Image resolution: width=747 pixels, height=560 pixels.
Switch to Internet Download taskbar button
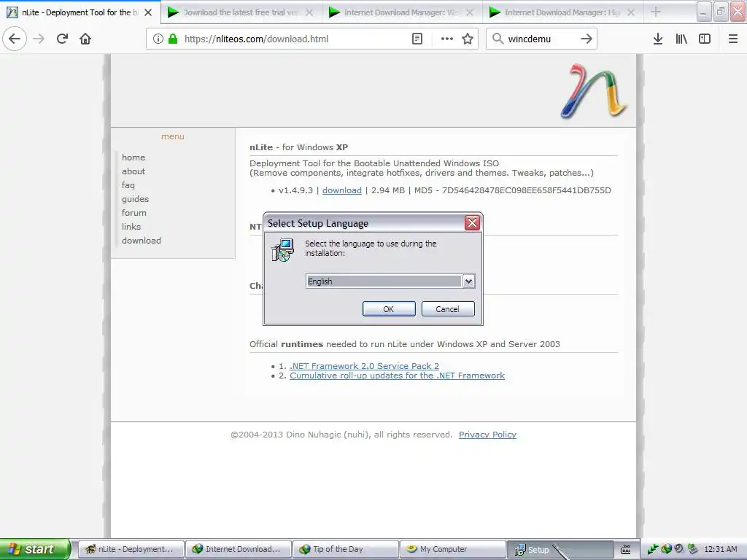(238, 549)
